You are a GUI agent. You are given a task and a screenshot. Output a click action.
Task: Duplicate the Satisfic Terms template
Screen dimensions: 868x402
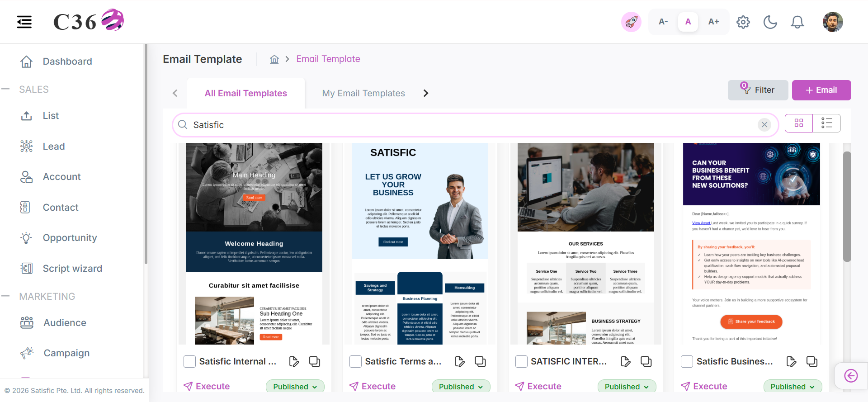pos(481,362)
